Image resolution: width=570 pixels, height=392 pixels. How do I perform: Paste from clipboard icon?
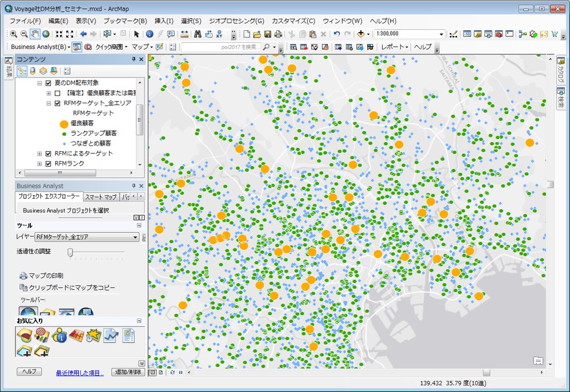click(x=312, y=34)
